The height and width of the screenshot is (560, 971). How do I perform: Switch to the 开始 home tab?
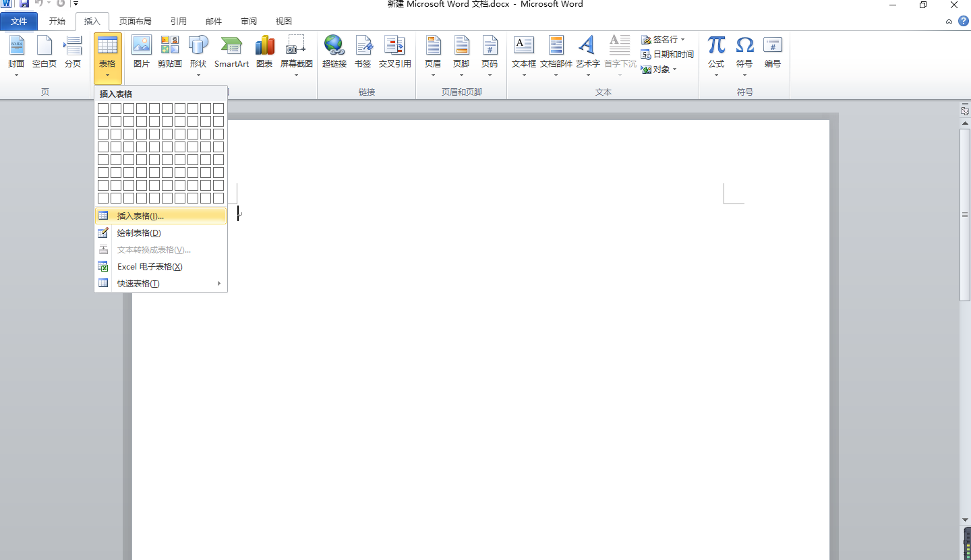click(57, 22)
